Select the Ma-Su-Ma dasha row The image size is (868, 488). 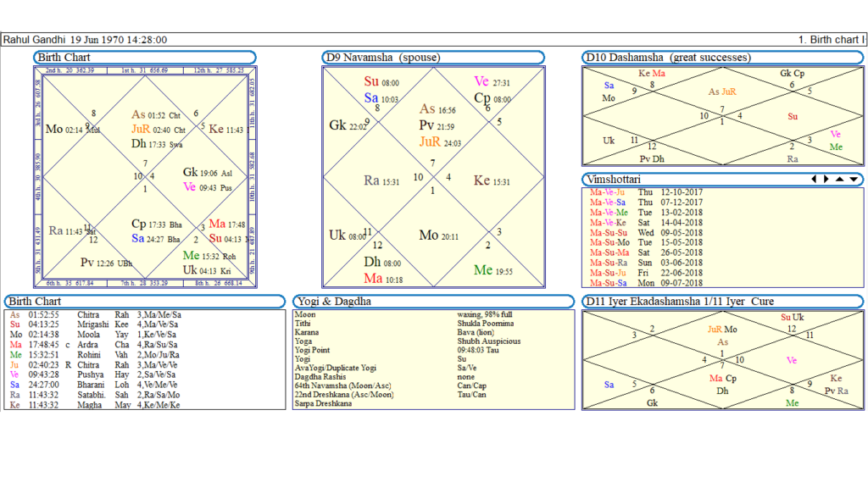click(646, 252)
